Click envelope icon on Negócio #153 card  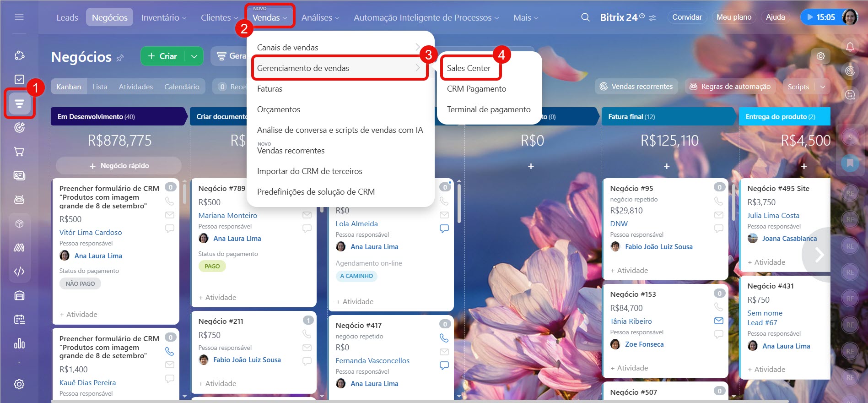[x=718, y=321]
